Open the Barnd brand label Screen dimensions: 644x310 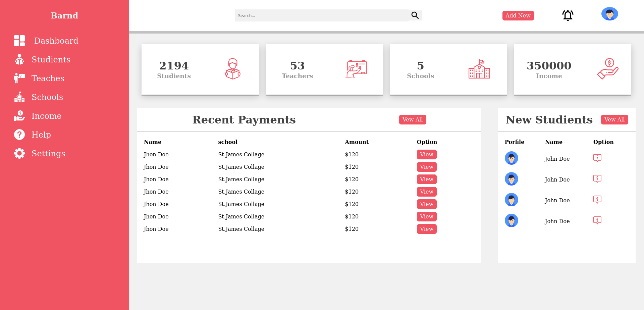click(64, 15)
